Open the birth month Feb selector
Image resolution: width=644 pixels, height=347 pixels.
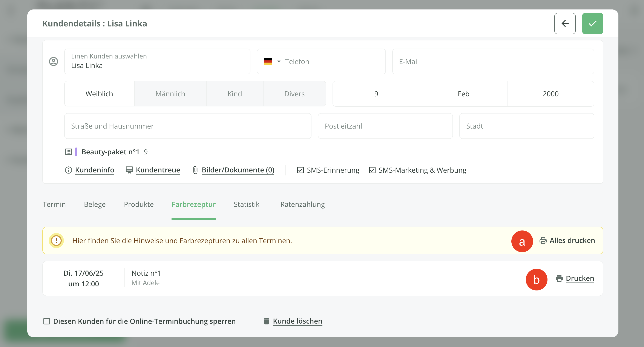(x=463, y=94)
